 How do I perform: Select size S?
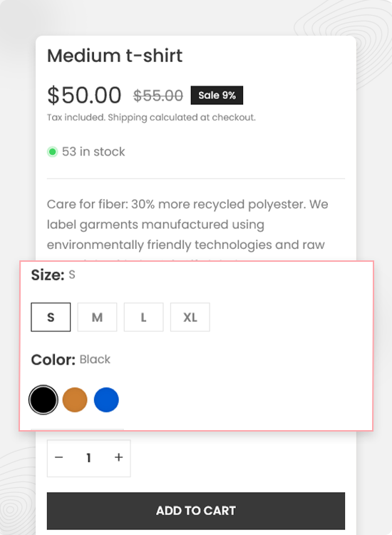(51, 317)
